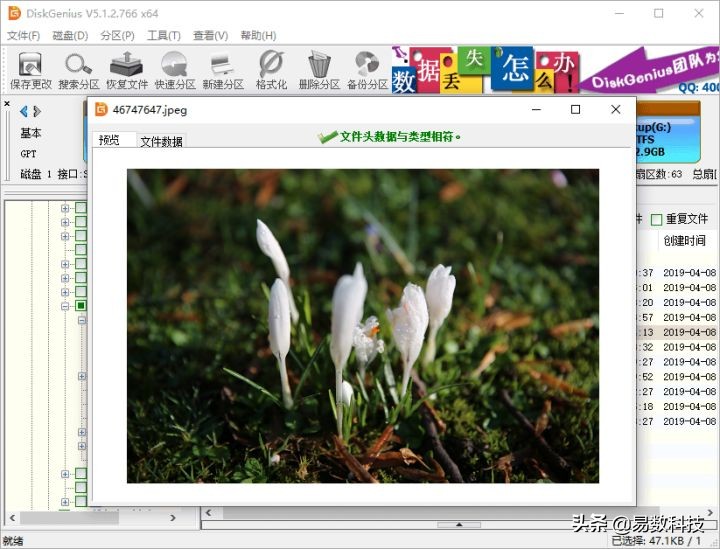This screenshot has height=549, width=720.
Task: Sort by 创建时间 column header
Action: point(684,241)
